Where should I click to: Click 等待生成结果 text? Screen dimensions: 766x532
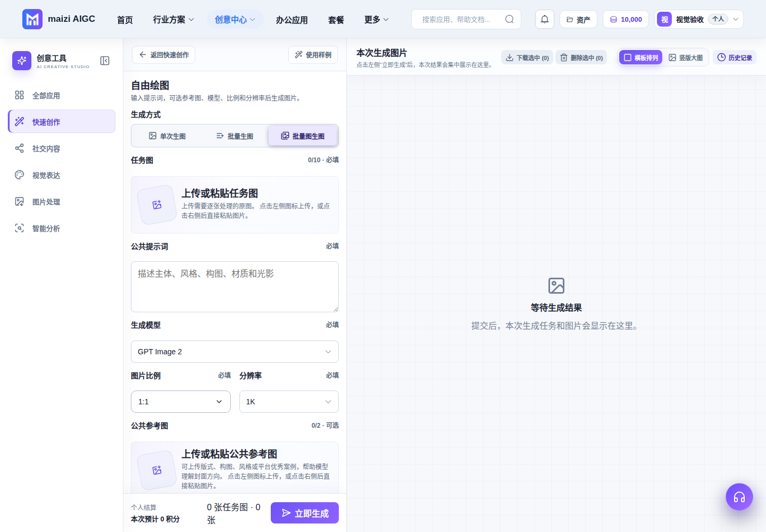(x=556, y=307)
